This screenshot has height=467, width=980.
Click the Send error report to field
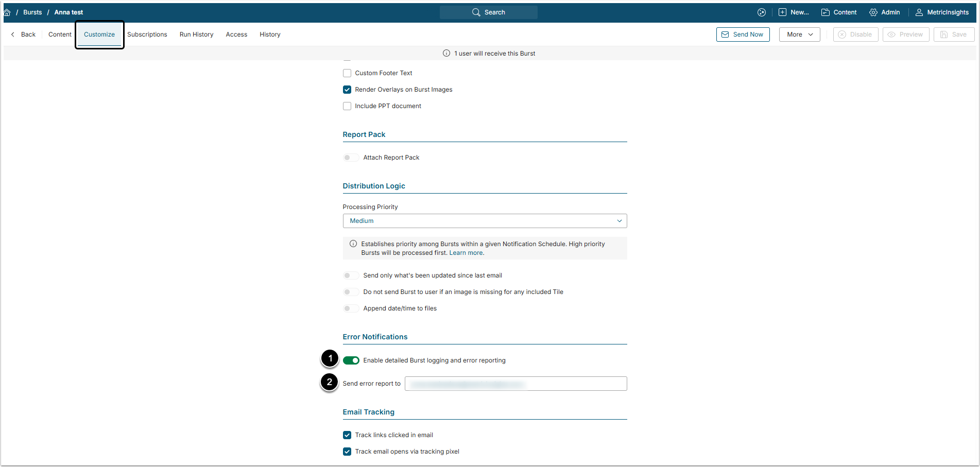515,384
